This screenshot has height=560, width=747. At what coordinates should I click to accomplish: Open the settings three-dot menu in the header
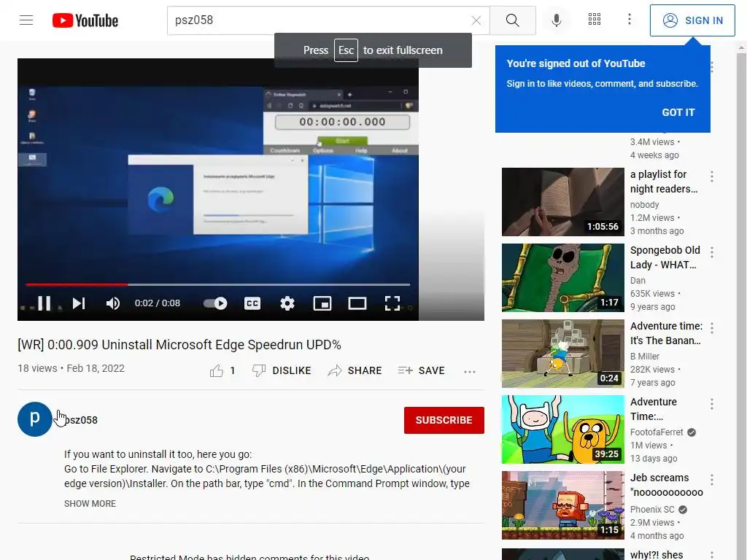pos(630,19)
